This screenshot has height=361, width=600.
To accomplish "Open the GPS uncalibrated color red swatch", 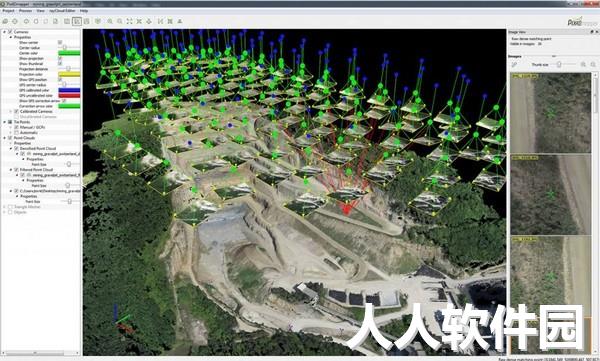I will tap(69, 95).
